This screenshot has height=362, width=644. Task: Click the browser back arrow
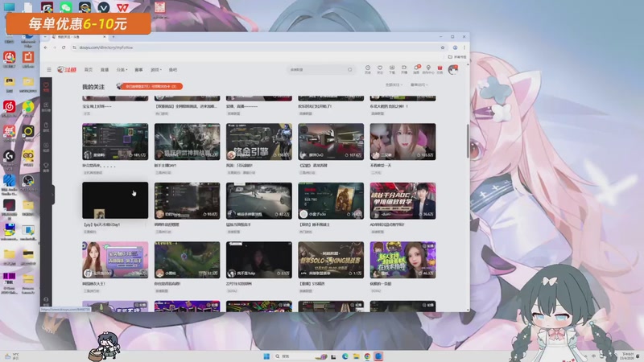(46, 47)
